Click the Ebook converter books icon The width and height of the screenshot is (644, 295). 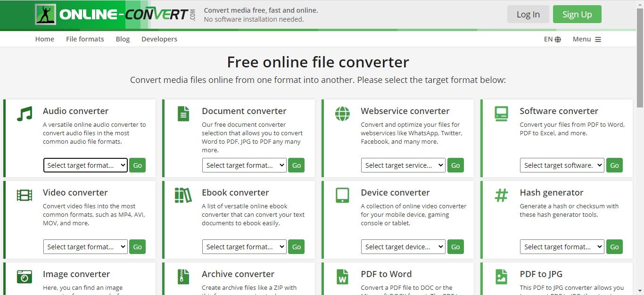pyautogui.click(x=183, y=195)
